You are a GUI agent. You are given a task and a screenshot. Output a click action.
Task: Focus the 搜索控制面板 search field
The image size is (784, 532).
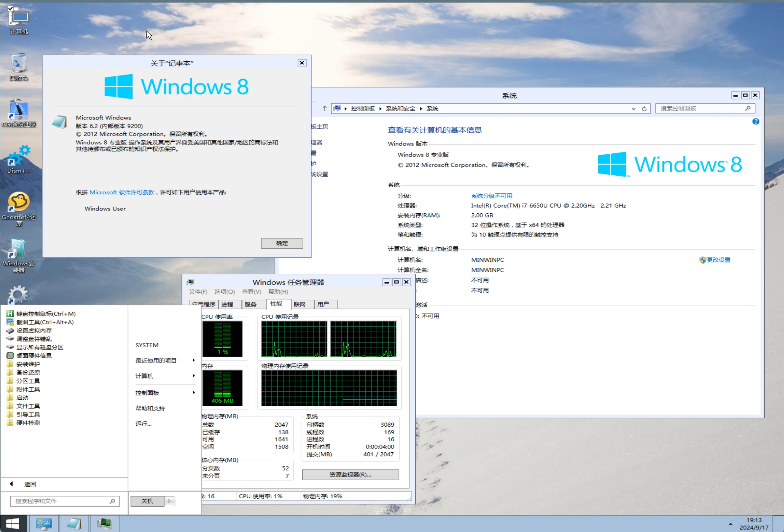coord(705,108)
